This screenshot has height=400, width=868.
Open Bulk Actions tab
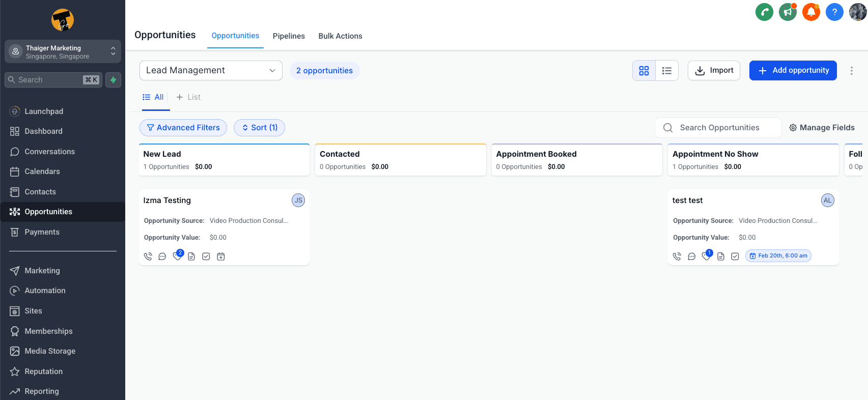[341, 36]
